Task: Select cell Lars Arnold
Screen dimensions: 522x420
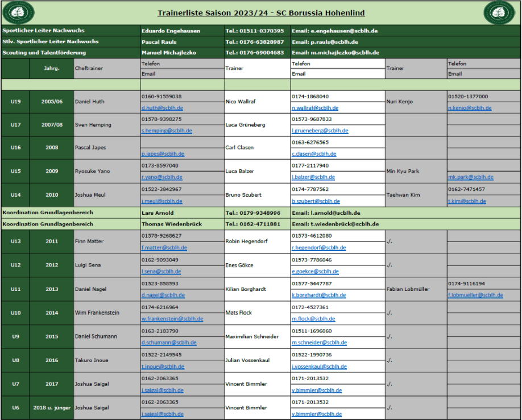Action: point(183,213)
